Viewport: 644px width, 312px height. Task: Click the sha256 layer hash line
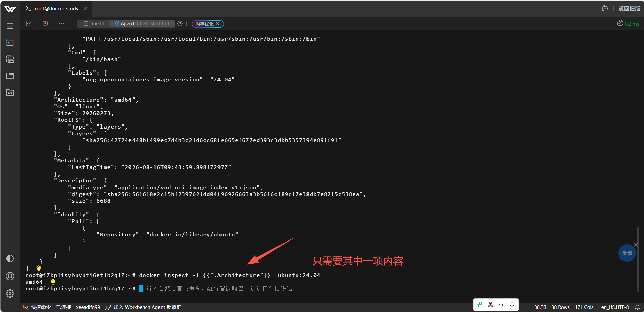click(x=212, y=140)
